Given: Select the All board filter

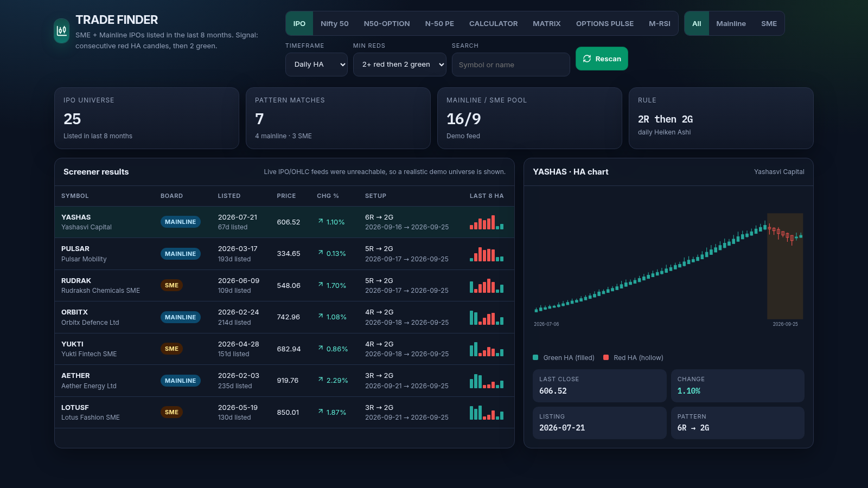Looking at the screenshot, I should [x=697, y=24].
